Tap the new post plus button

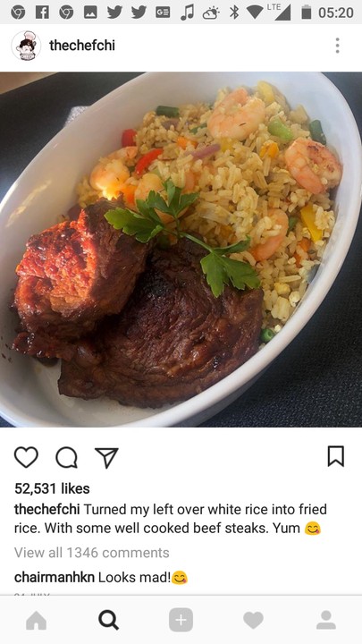coord(181,620)
